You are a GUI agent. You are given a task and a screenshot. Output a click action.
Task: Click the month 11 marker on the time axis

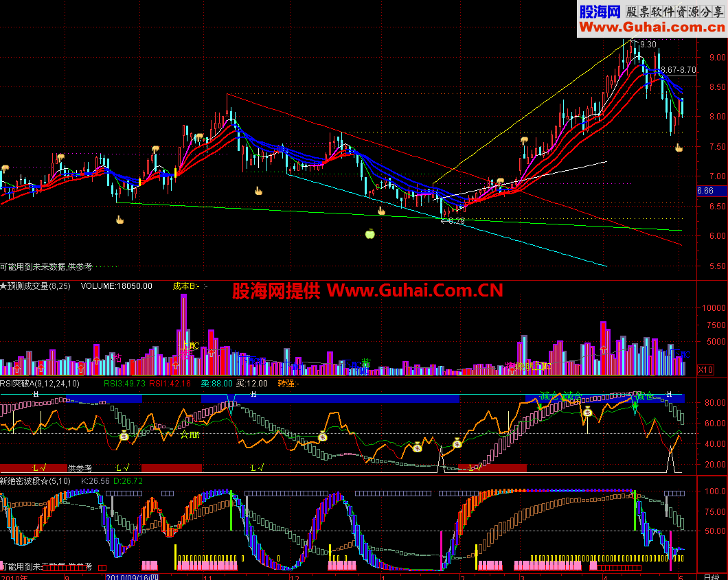[x=207, y=577]
